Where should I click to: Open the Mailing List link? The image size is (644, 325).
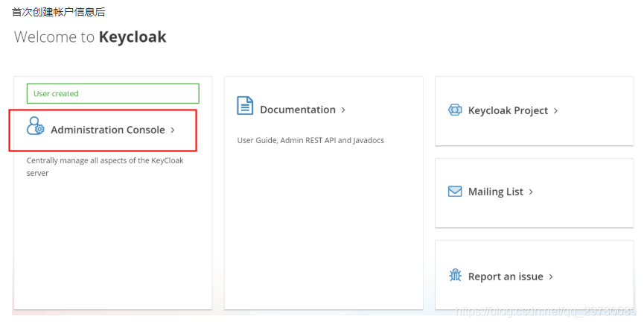496,192
